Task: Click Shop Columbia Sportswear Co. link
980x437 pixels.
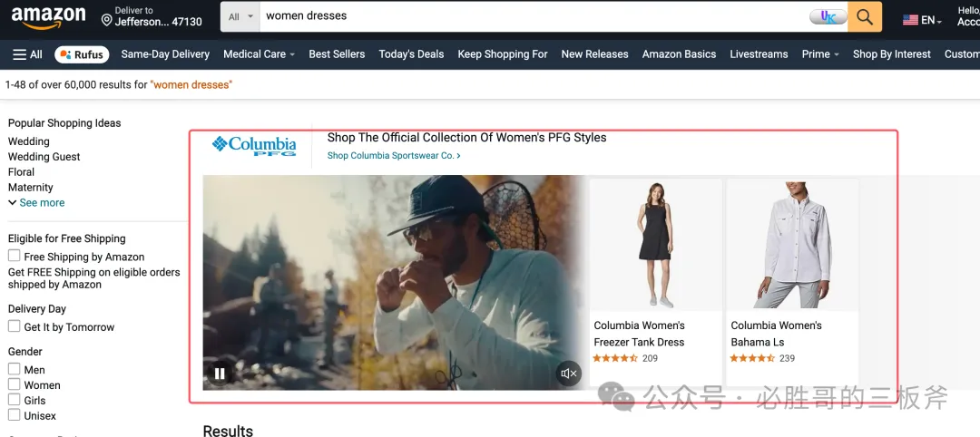Action: [x=394, y=155]
